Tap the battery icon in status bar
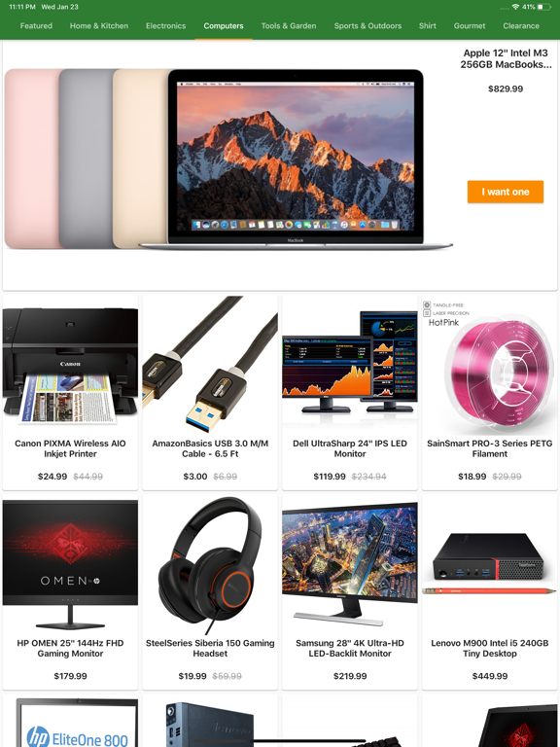560x747 pixels. point(543,7)
